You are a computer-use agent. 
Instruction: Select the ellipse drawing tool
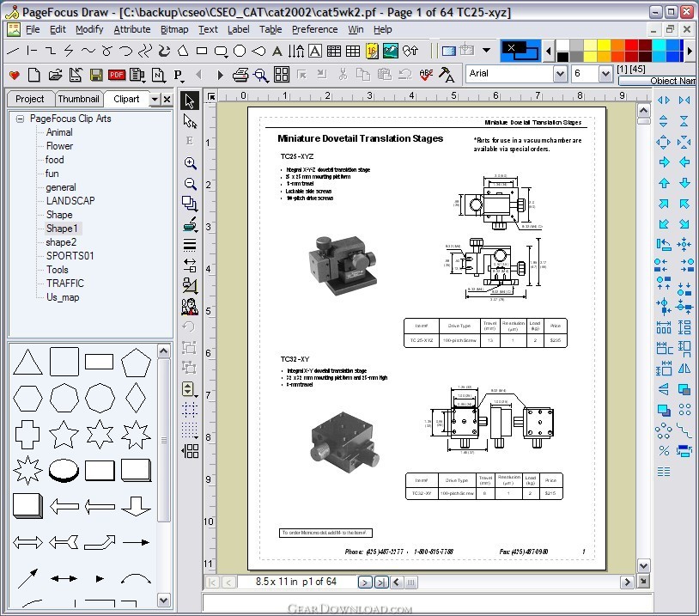pos(240,51)
